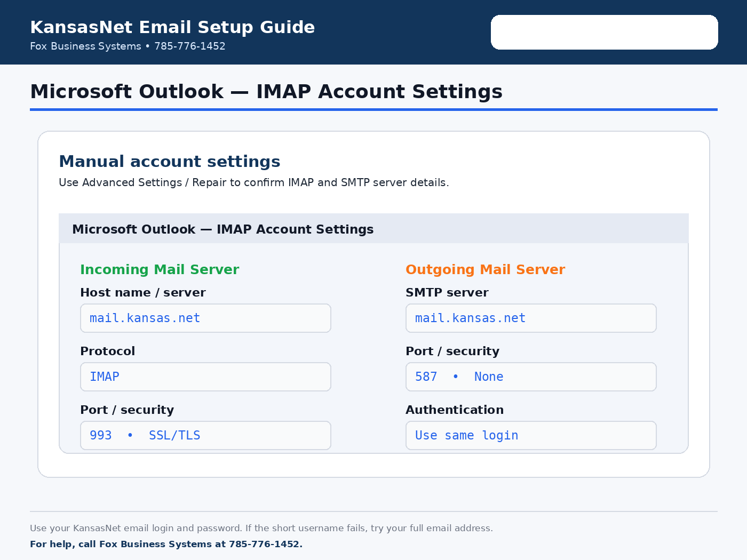Click the KansasNet Email Setup Guide title
The width and height of the screenshot is (747, 560).
tap(172, 27)
